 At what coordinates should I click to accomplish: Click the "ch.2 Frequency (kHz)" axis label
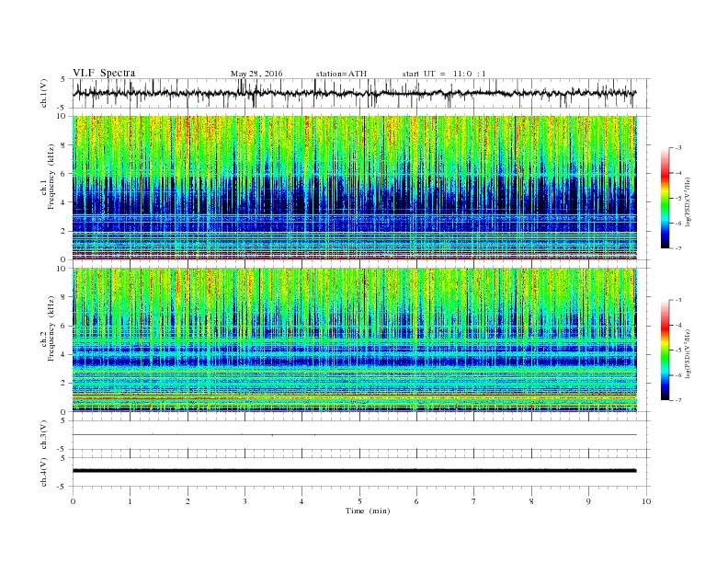[x=48, y=329]
